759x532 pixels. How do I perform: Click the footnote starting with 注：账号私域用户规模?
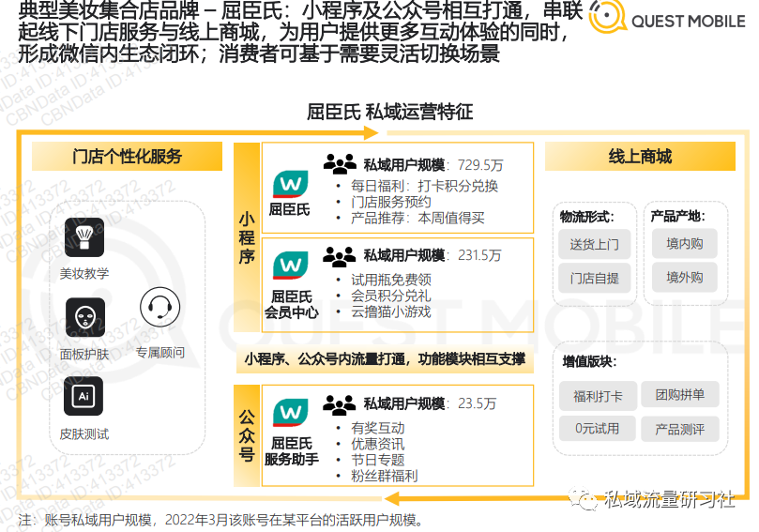[221, 520]
